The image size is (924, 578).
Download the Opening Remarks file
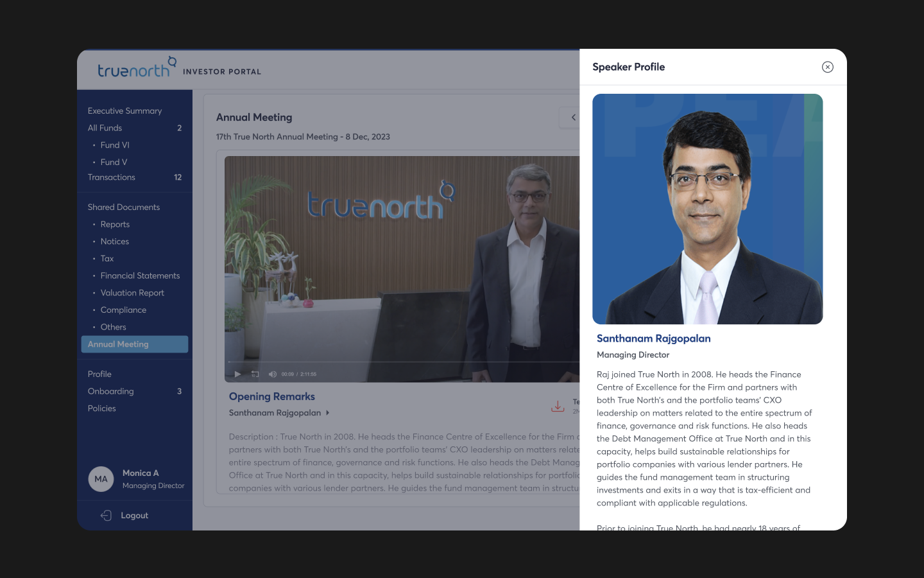[x=558, y=406]
